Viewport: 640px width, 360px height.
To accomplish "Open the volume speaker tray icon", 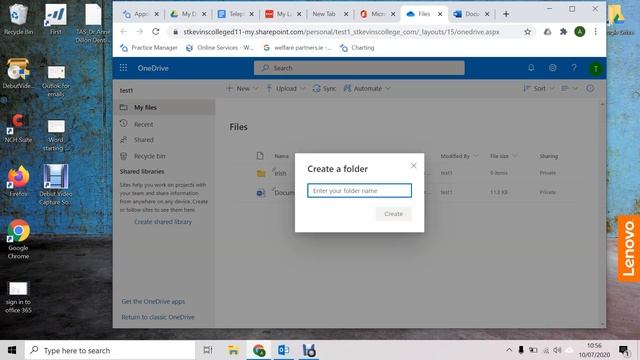I will tap(557, 350).
